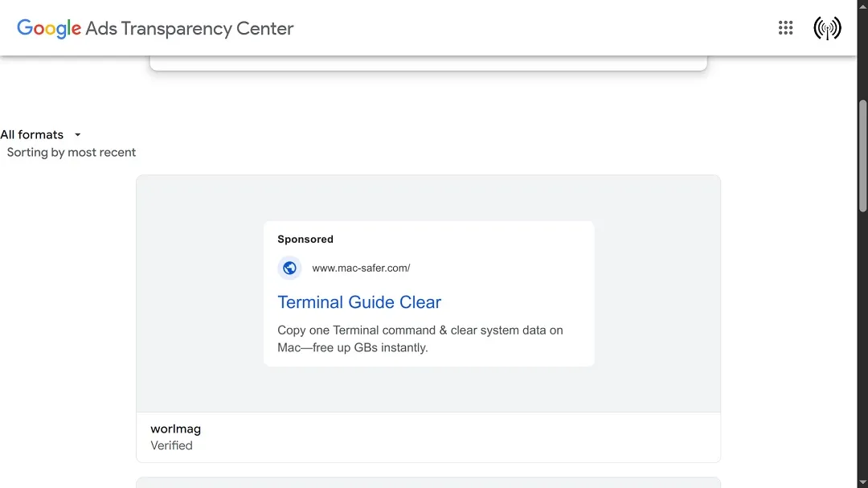The height and width of the screenshot is (488, 868).
Task: Click the worlmag advertiser name
Action: [175, 429]
